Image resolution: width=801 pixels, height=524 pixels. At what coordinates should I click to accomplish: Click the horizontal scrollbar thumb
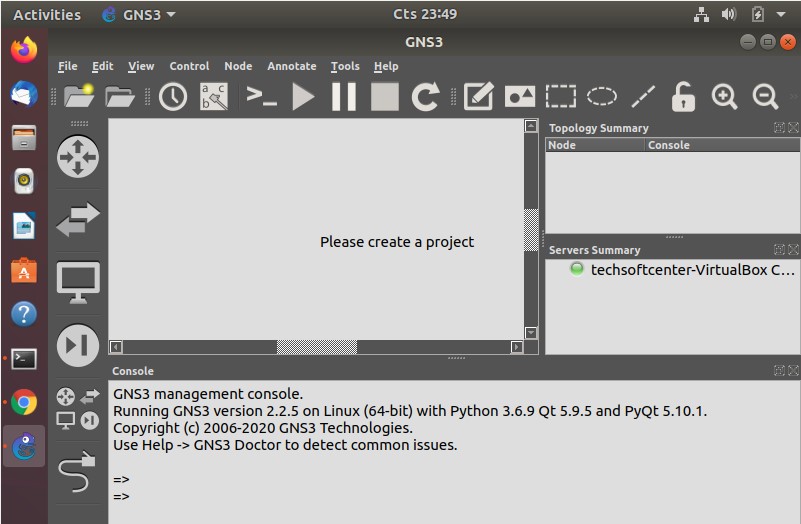tap(317, 347)
